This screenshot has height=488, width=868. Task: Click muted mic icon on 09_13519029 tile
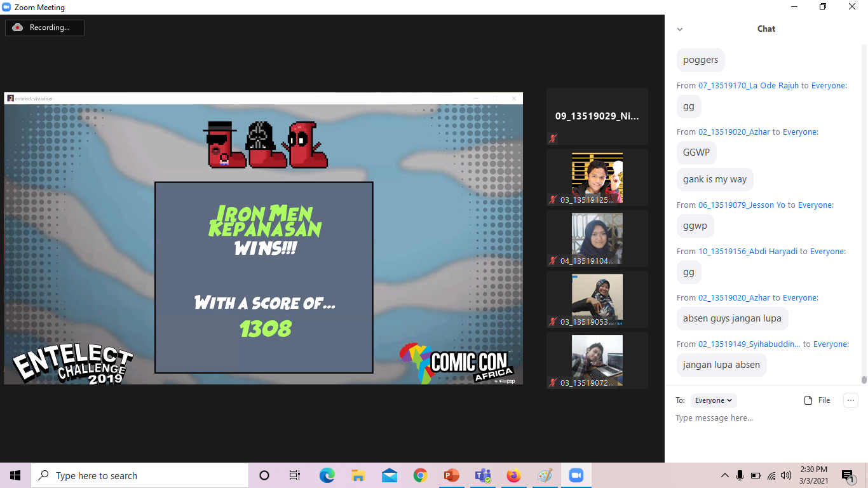553,139
